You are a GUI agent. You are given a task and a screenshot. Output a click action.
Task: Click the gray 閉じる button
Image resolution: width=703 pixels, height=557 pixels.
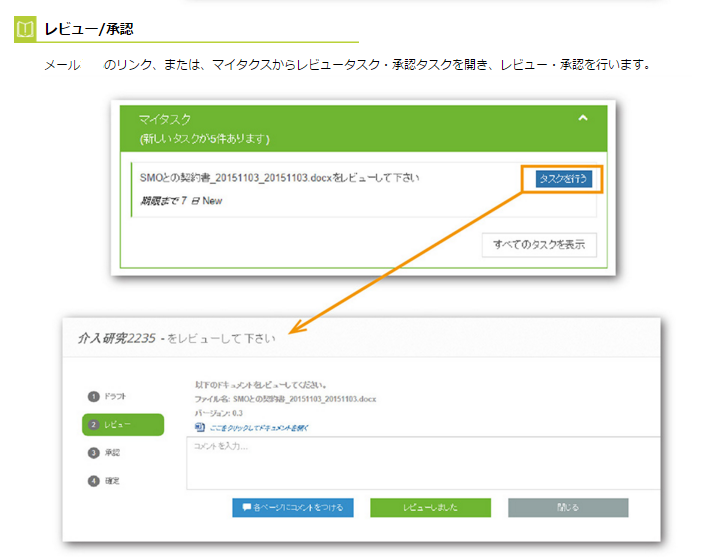pos(568,507)
